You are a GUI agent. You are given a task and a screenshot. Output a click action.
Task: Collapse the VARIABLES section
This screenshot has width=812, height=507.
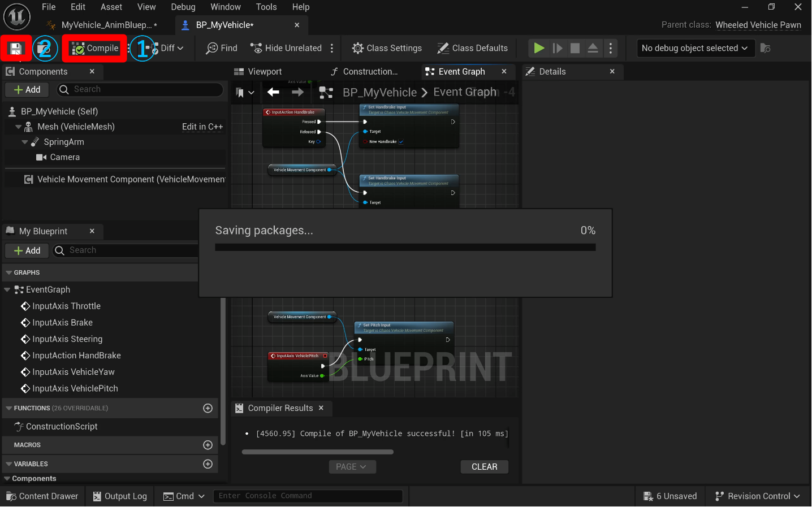8,464
